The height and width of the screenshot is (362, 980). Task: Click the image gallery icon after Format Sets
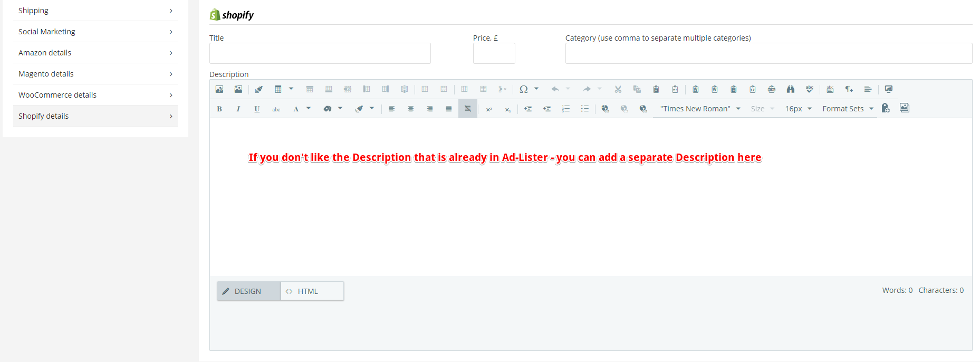coord(905,108)
